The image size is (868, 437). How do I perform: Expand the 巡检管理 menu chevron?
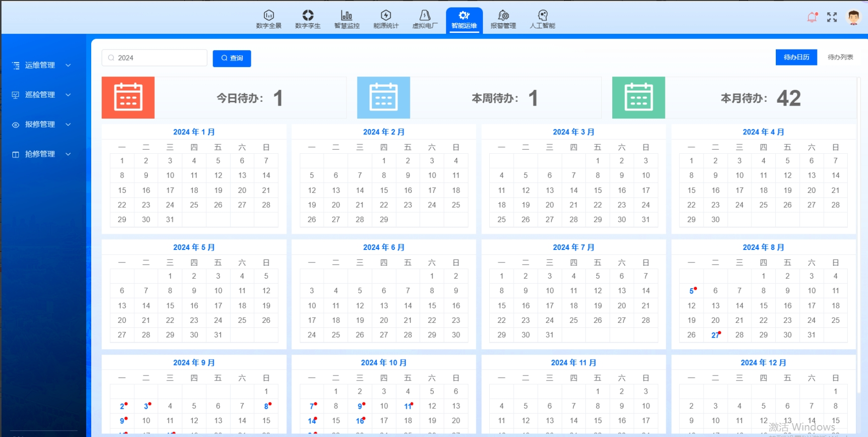pyautogui.click(x=68, y=95)
